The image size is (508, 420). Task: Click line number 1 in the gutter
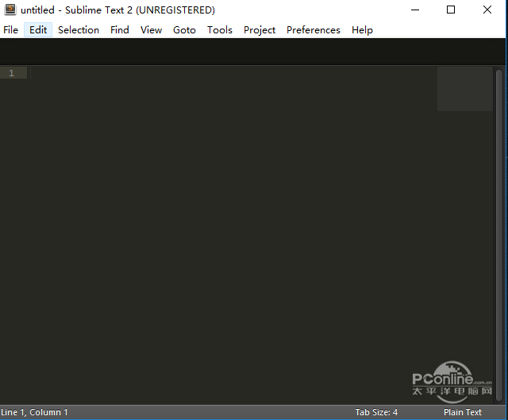(12, 73)
